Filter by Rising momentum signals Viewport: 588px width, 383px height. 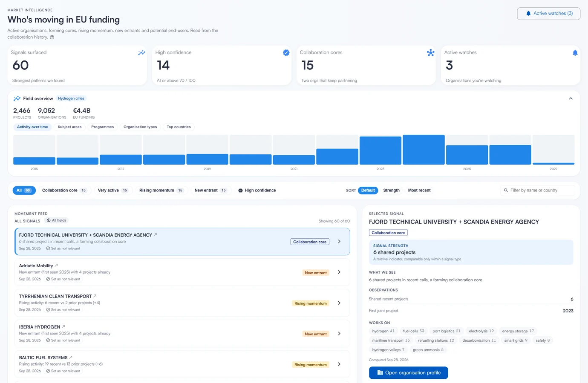(161, 190)
